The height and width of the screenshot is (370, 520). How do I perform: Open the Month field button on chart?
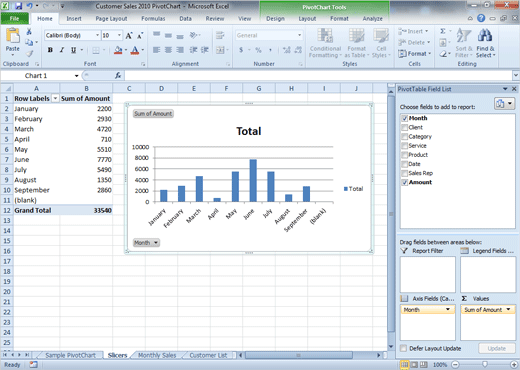point(146,243)
